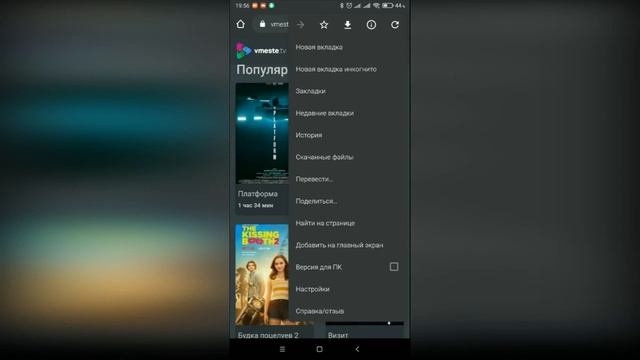
Task: Open 'История' menu entry
Action: point(309,135)
